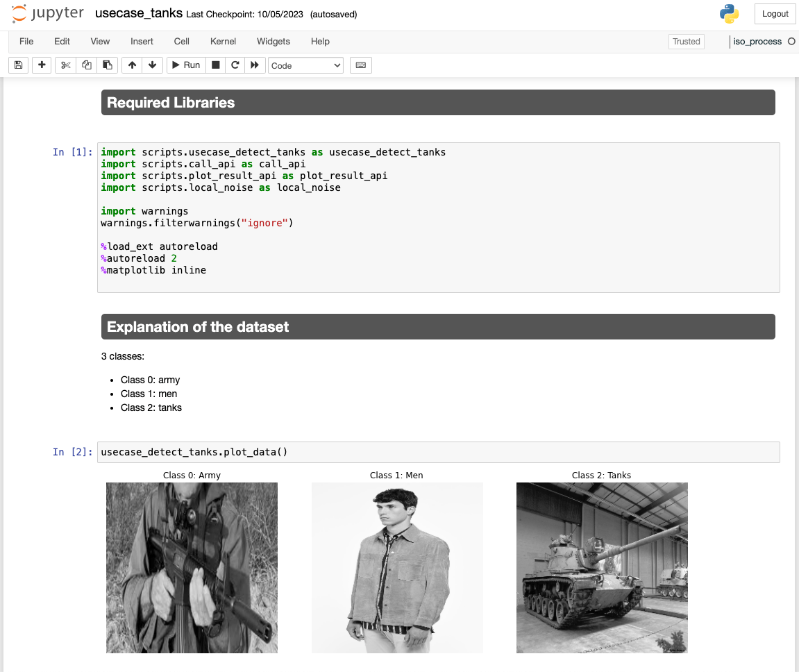The image size is (799, 672).
Task: Open the Kernel menu
Action: pyautogui.click(x=223, y=42)
